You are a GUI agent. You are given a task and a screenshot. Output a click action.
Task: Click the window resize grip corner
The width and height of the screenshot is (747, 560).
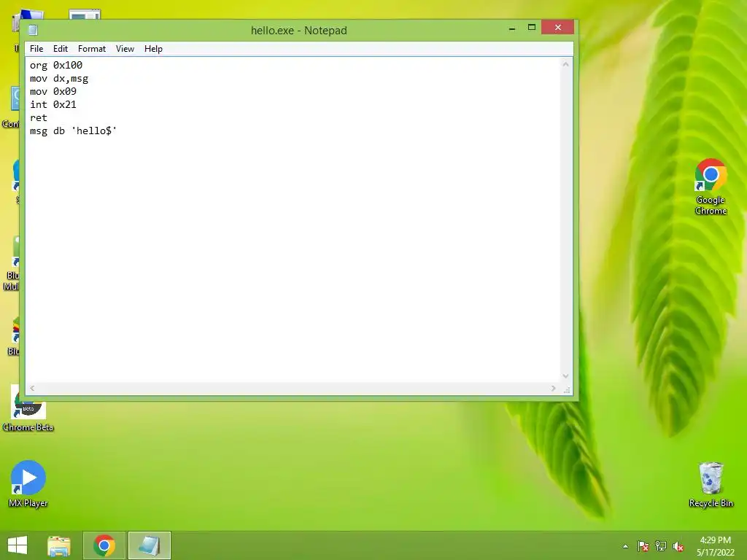566,389
